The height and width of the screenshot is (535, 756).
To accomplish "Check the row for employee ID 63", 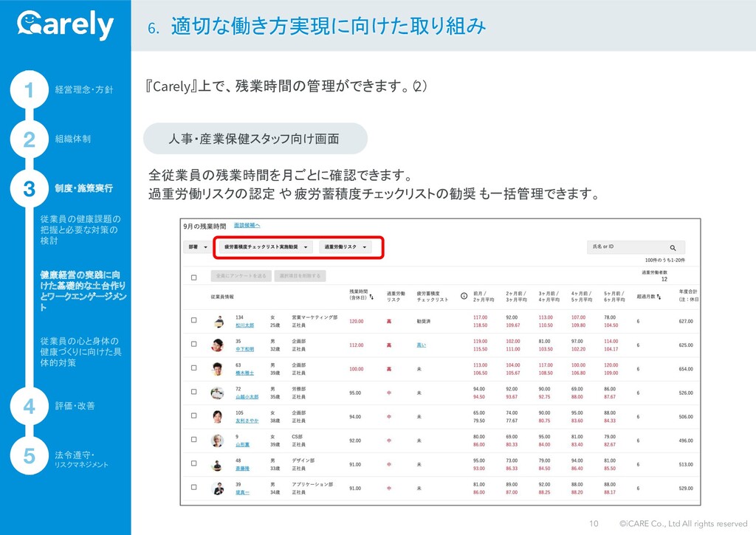I will 194,367.
